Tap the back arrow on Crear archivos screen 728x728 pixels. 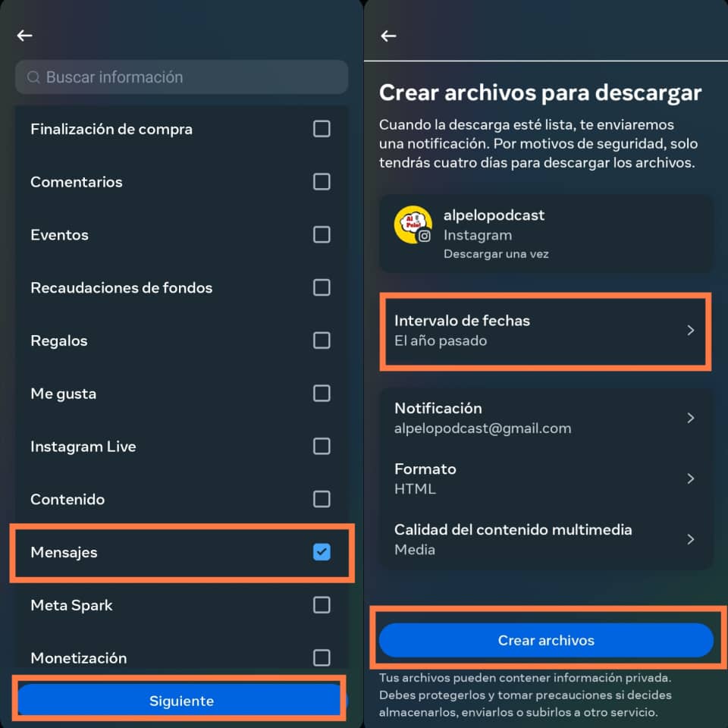[388, 36]
